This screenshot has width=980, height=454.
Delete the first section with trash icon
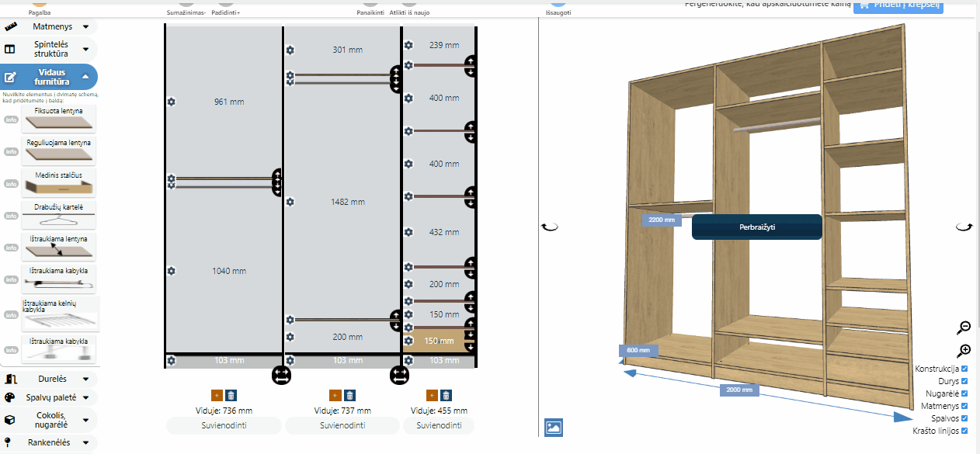pos(231,396)
